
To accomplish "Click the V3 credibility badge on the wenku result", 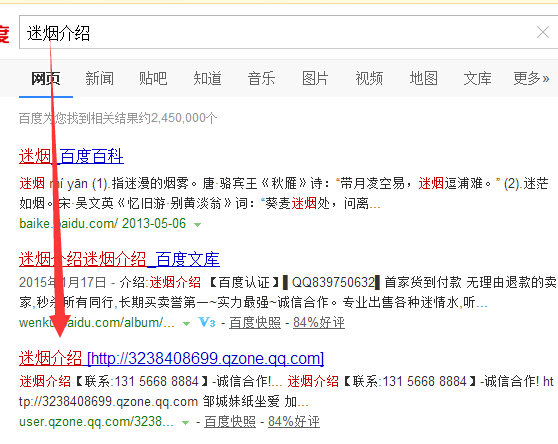I will tap(207, 323).
